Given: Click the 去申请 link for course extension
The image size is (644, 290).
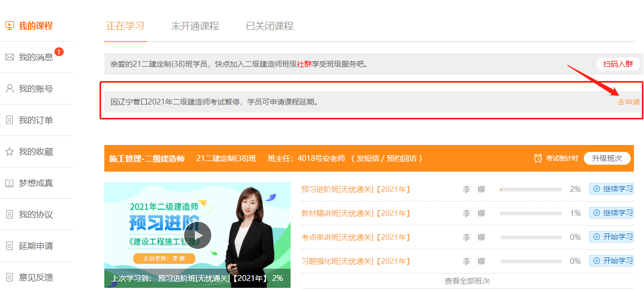Looking at the screenshot, I should click(x=629, y=102).
